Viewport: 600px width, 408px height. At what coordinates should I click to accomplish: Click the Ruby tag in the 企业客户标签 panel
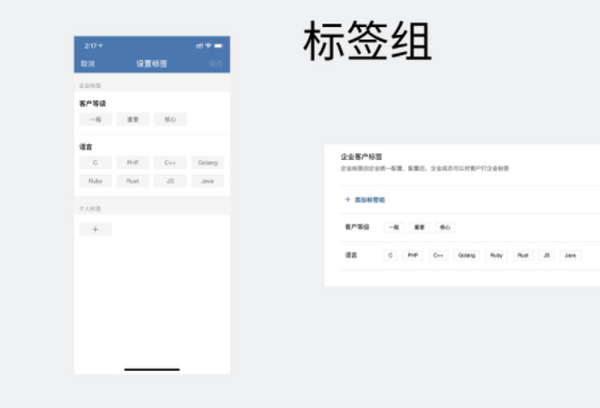tap(496, 255)
